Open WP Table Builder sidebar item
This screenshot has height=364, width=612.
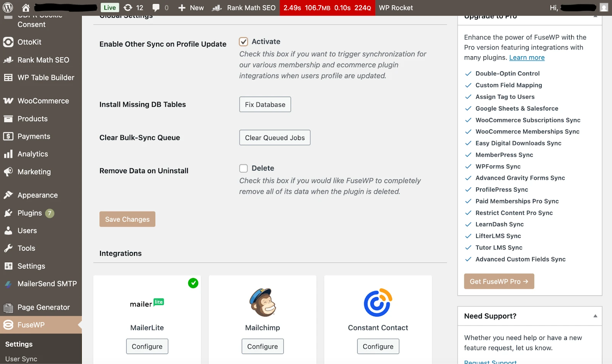(41, 78)
